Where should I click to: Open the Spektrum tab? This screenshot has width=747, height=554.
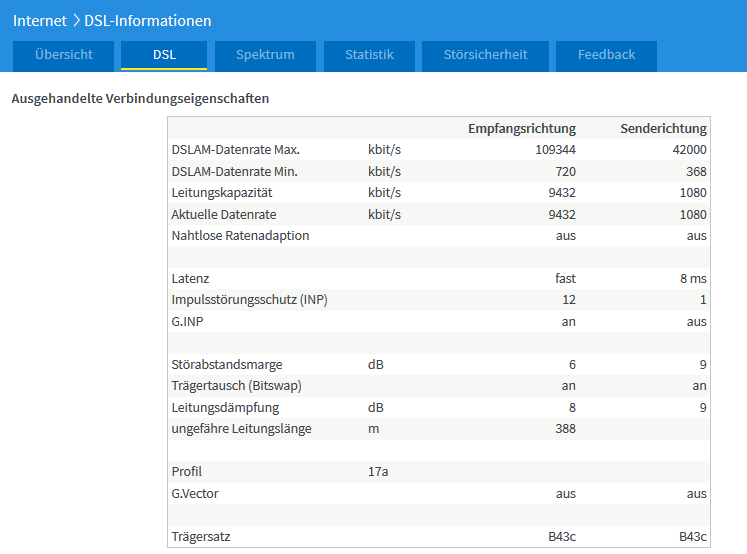[265, 55]
